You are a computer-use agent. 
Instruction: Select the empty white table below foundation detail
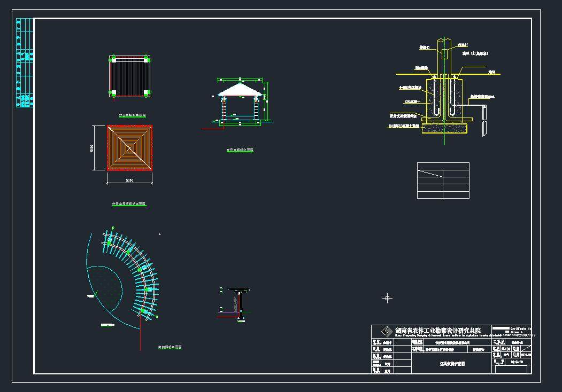[443, 181]
